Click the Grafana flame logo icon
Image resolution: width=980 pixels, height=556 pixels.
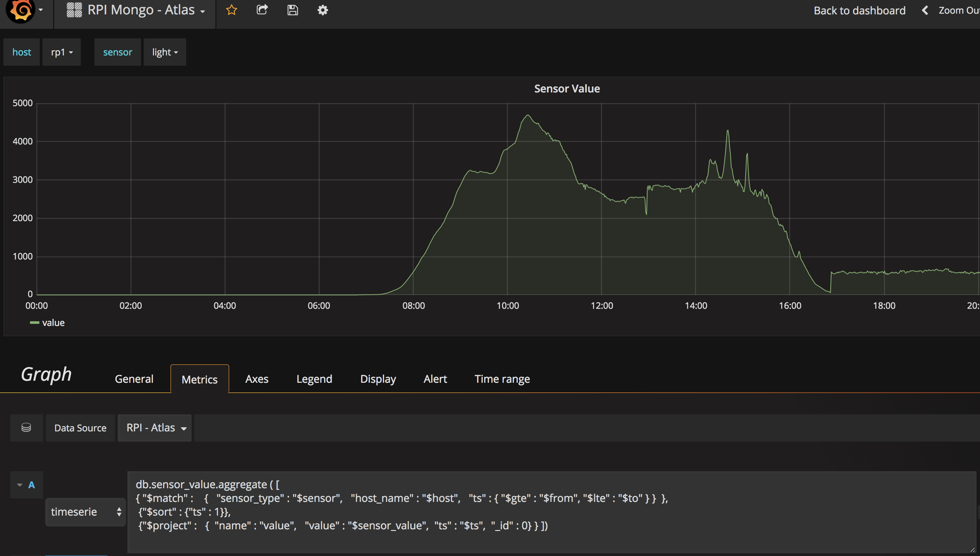[x=20, y=10]
